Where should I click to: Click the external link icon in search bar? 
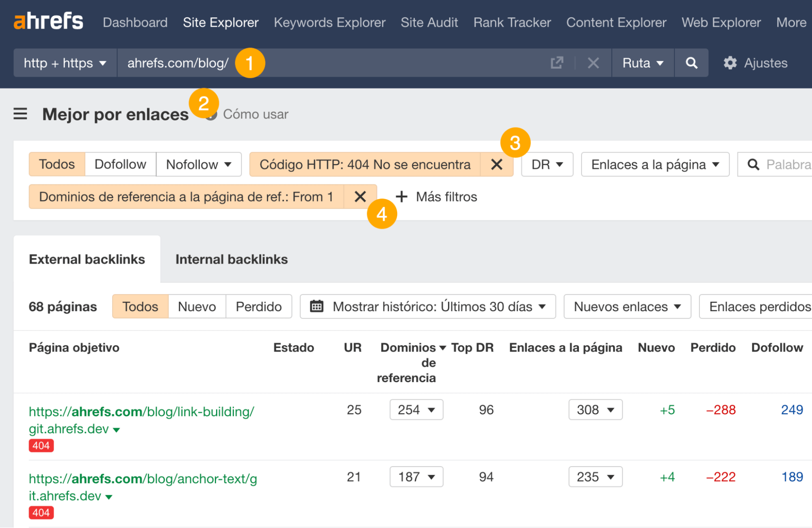tap(556, 63)
